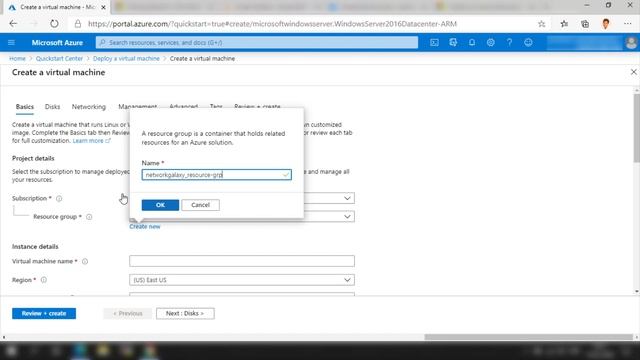
Task: Open the portal settings gear
Action: tap(491, 42)
